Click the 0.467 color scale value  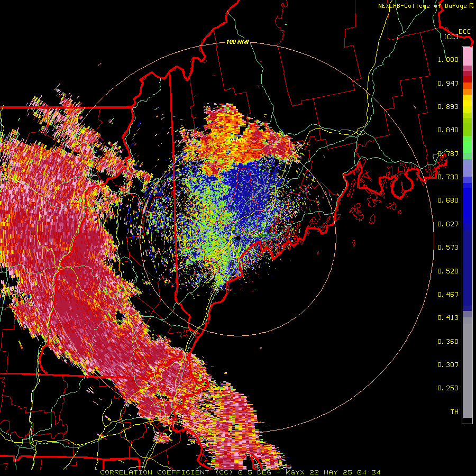[448, 295]
